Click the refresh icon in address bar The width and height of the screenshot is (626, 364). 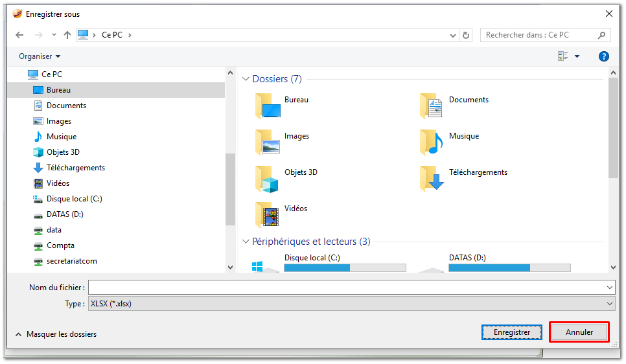[x=466, y=35]
